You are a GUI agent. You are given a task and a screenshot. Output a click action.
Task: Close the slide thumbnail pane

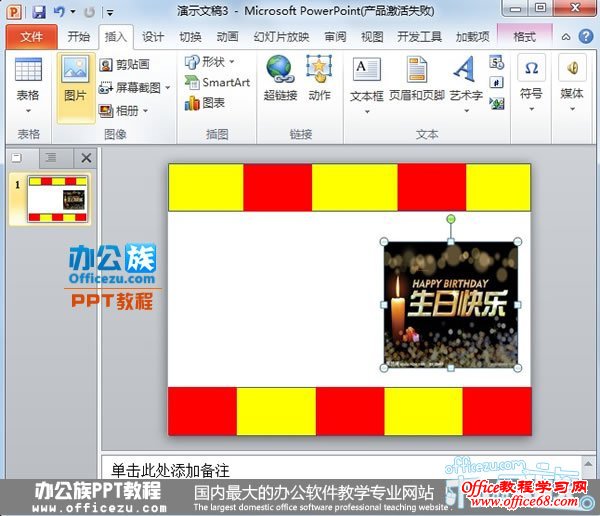pos(87,158)
